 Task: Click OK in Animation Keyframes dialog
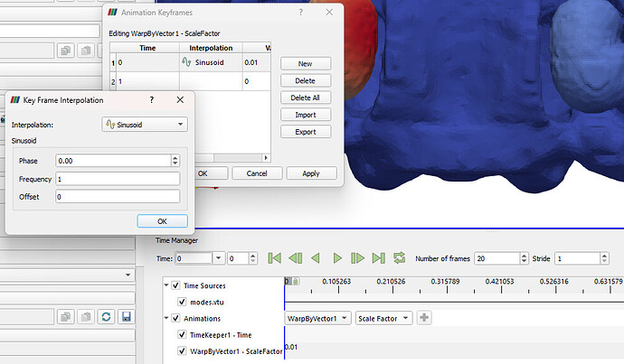211,173
